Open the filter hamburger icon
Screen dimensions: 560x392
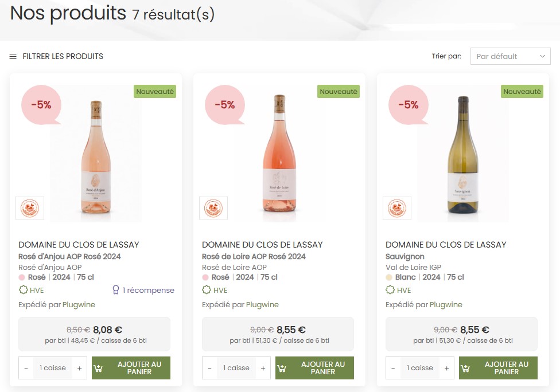13,56
